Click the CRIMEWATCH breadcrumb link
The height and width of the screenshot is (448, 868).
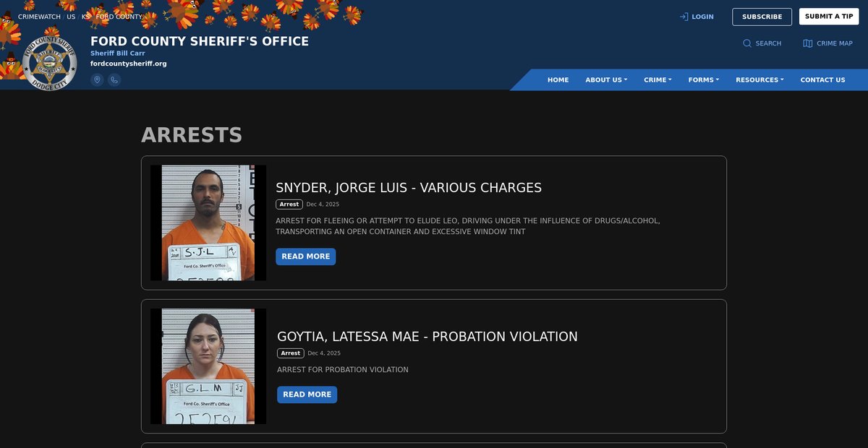coord(39,17)
